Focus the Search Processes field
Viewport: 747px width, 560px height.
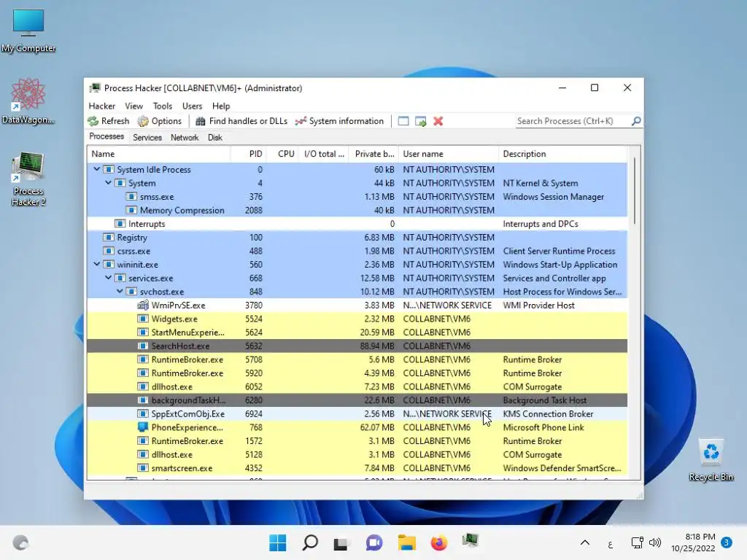(x=573, y=121)
